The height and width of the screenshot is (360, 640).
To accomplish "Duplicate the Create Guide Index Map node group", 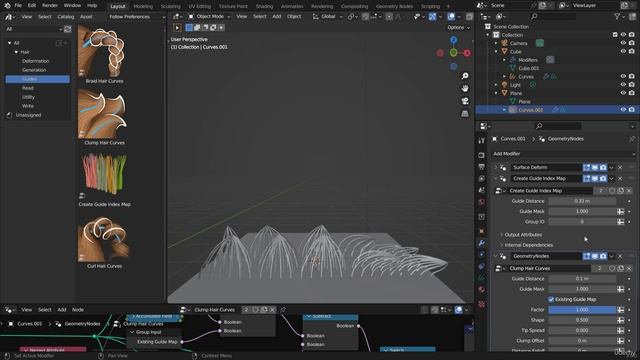I will pos(620,191).
